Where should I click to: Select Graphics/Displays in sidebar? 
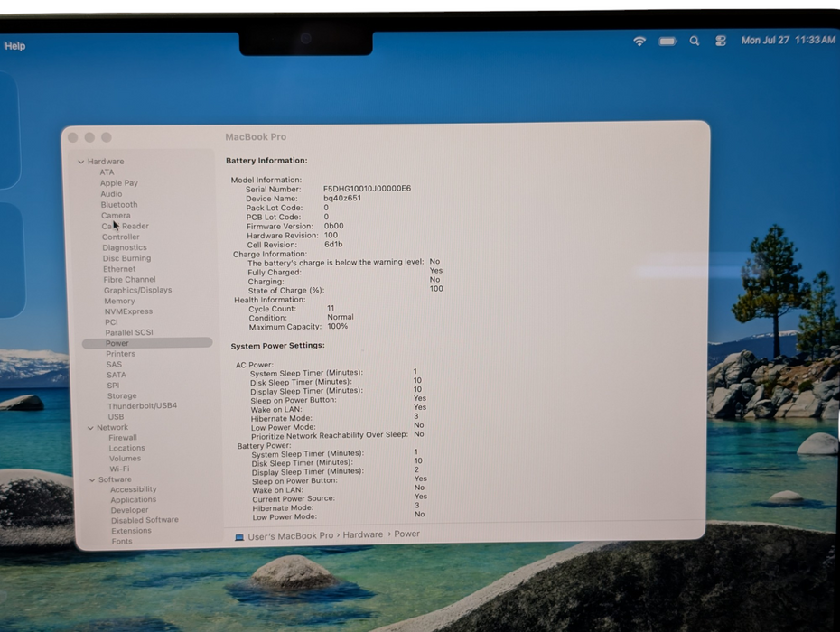(x=137, y=290)
